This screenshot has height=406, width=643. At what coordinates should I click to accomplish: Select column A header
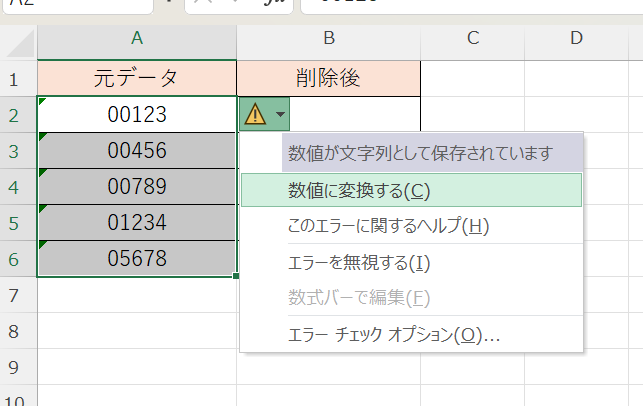(137, 39)
